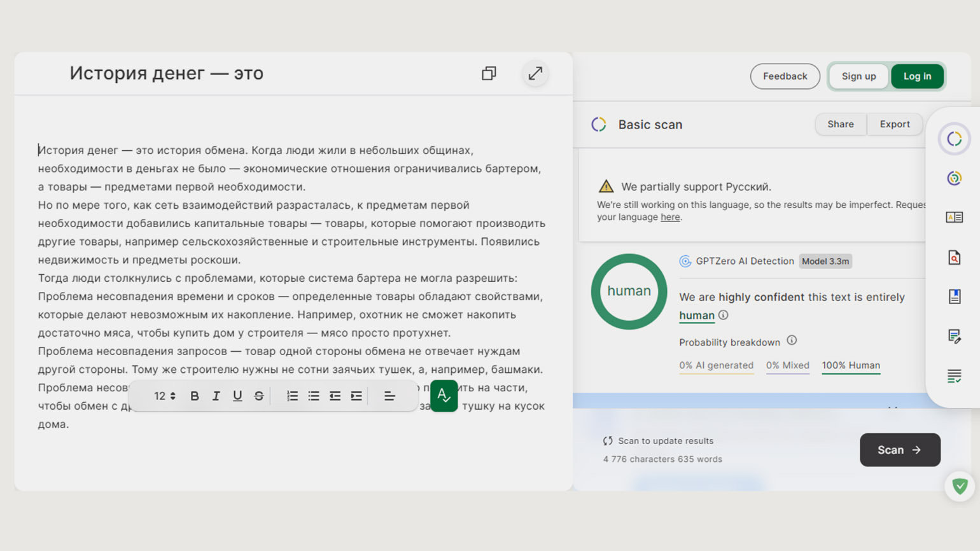Open the Share tab
980x551 pixels.
pyautogui.click(x=840, y=124)
